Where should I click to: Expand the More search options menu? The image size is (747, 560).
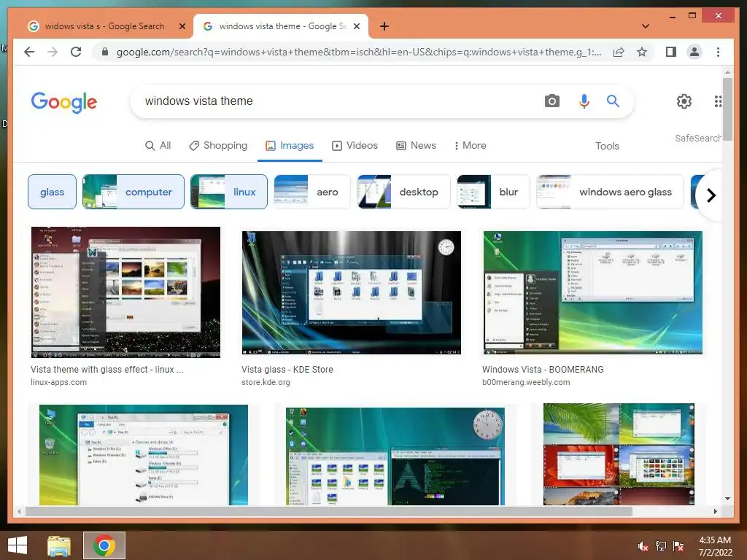pyautogui.click(x=470, y=145)
